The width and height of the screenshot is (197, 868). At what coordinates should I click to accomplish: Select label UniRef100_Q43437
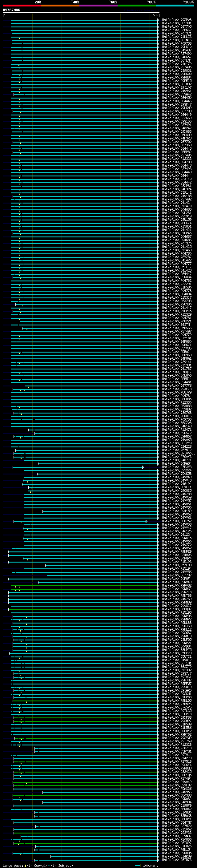click(x=177, y=50)
